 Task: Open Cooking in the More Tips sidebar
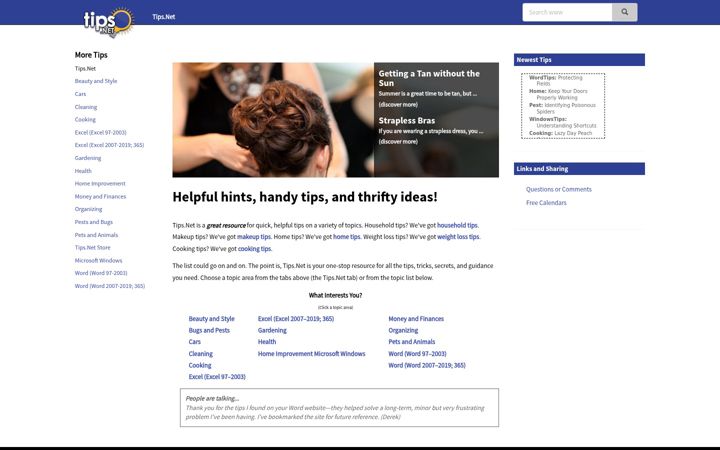[x=85, y=119]
